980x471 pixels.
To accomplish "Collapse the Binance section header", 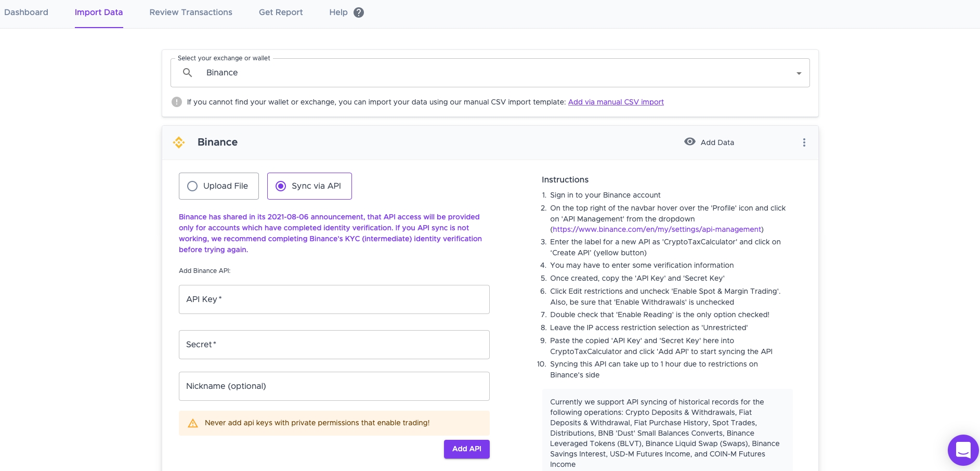I will tap(490, 142).
